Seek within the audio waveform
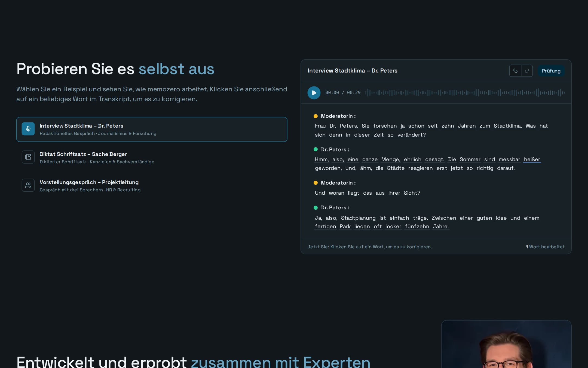The height and width of the screenshot is (368, 588). point(465,93)
